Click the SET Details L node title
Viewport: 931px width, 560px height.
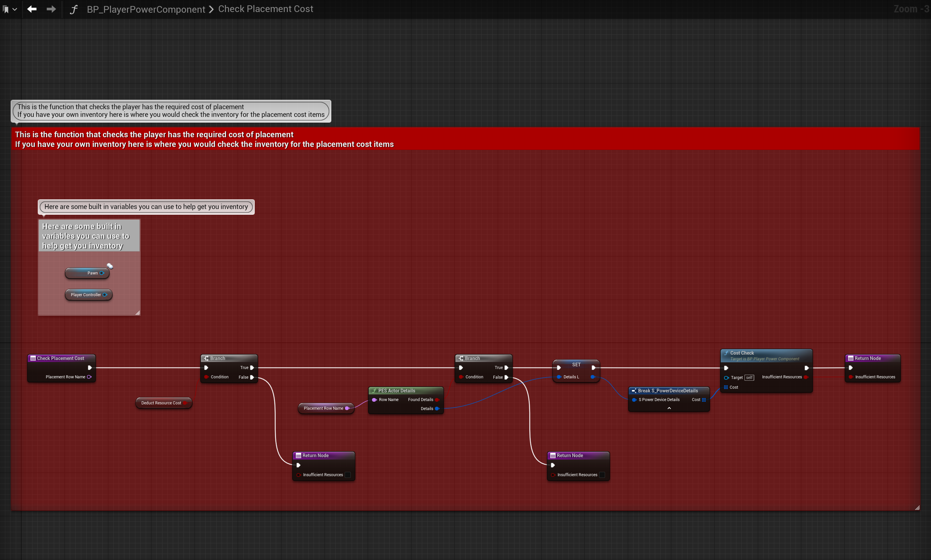click(x=576, y=365)
